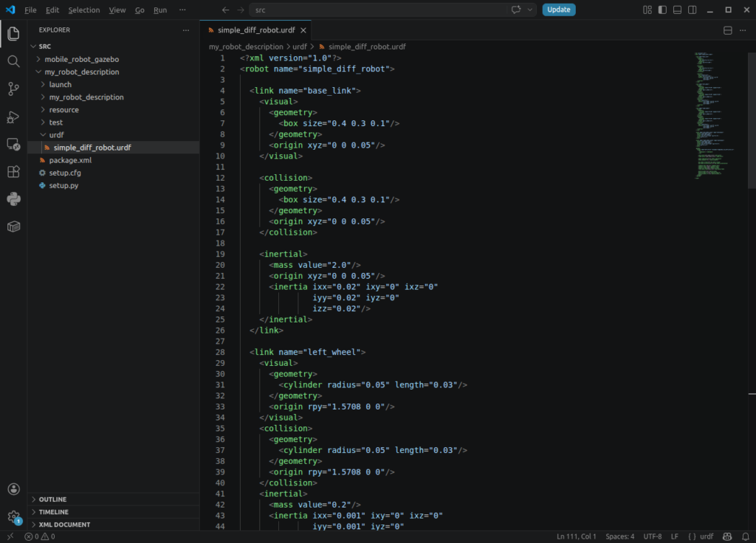Click the urdf breadcrumb segment
This screenshot has width=756, height=543.
300,46
